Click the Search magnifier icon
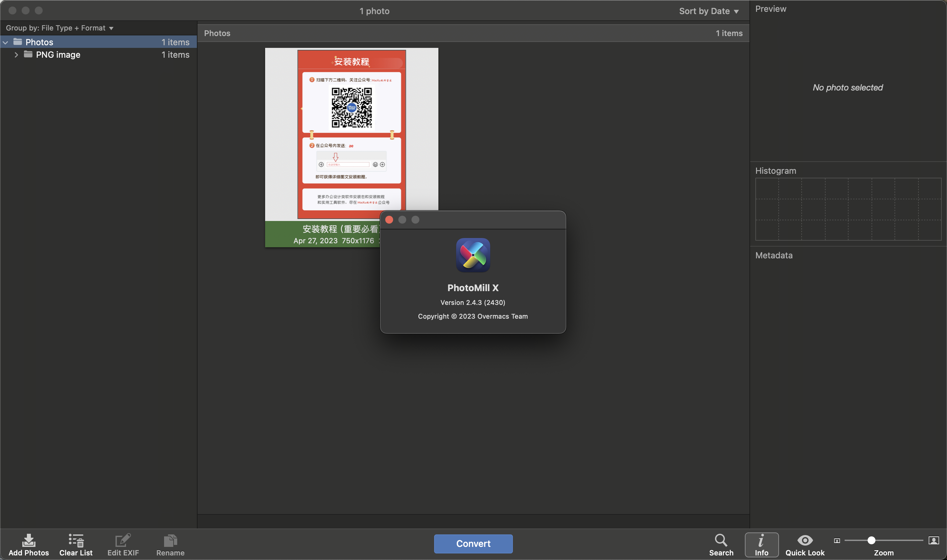The width and height of the screenshot is (947, 560). click(721, 540)
